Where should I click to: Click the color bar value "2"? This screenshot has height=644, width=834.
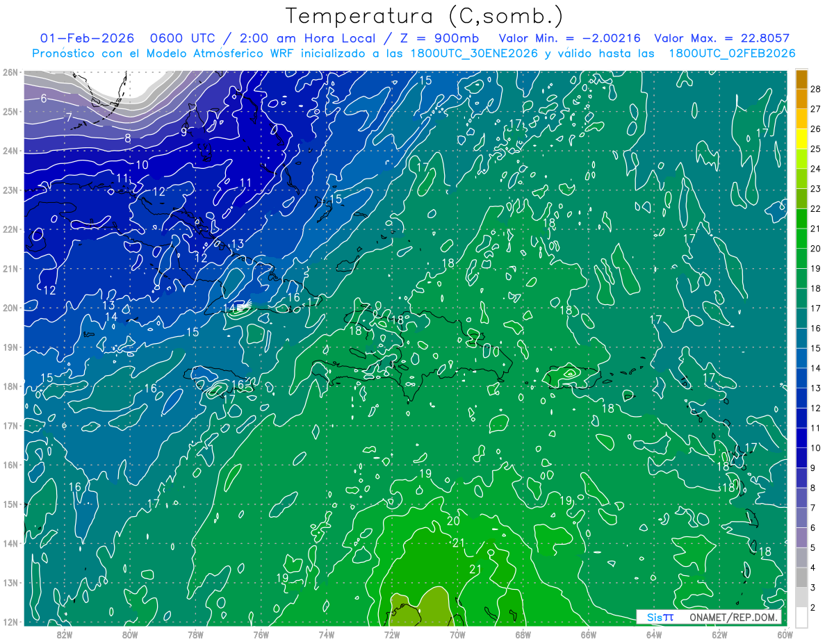[813, 608]
